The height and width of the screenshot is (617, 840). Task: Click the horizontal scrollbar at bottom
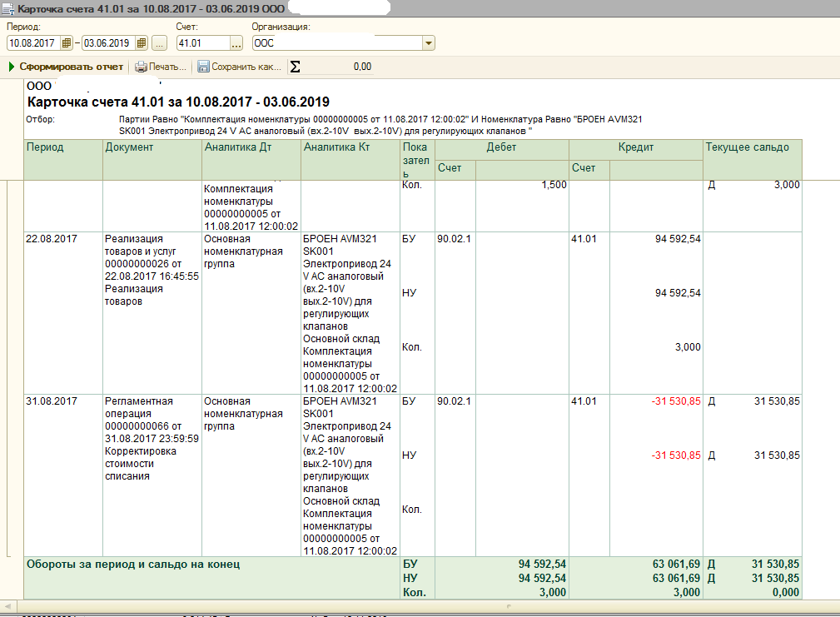(416, 605)
